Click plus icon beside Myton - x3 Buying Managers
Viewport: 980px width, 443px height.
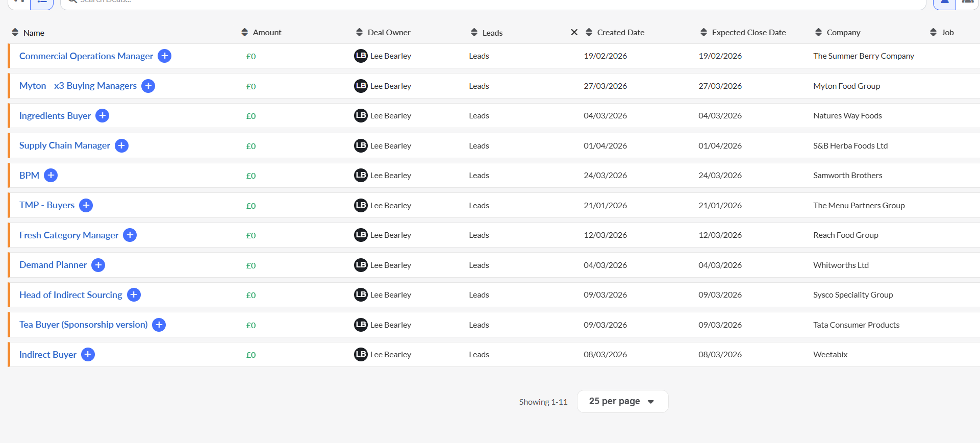[x=148, y=86]
